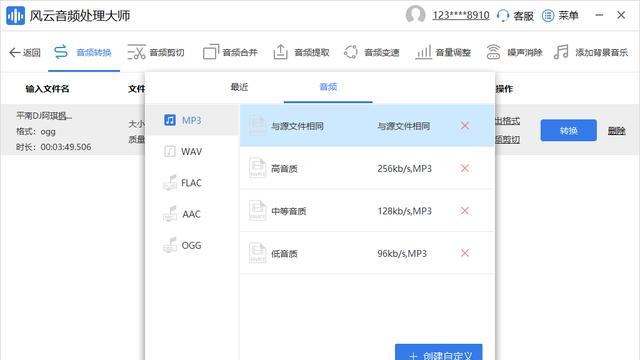The height and width of the screenshot is (360, 640).
Task: Click the 操作 column header
Action: click(x=504, y=89)
